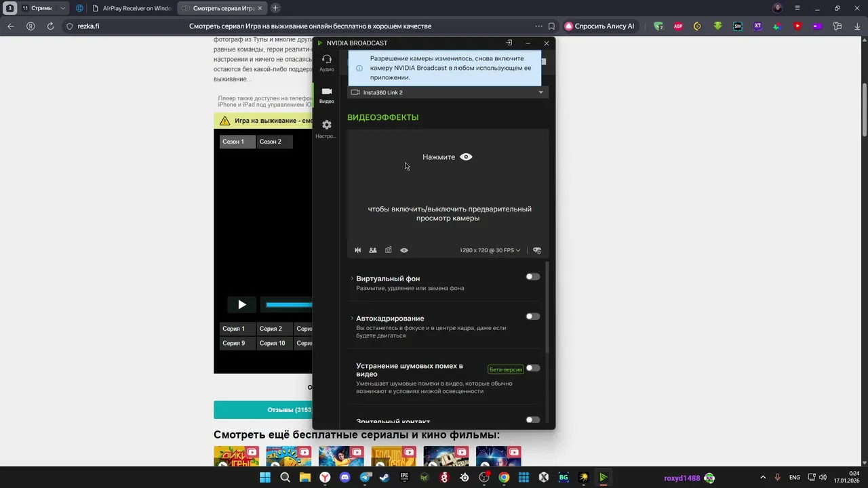Viewport: 868px width, 488px height.
Task: Open Windows taskbar Search
Action: 285,477
